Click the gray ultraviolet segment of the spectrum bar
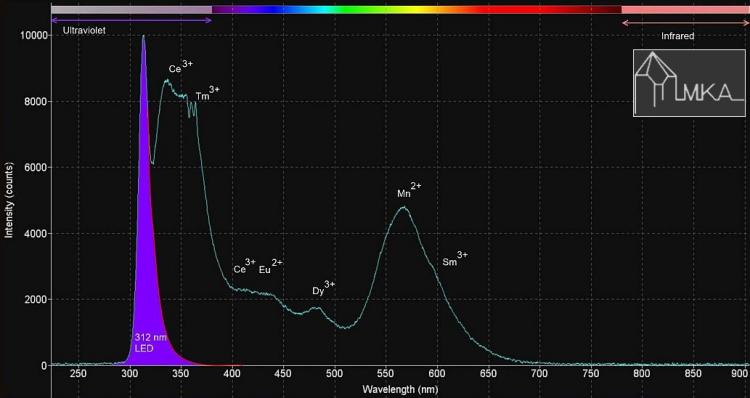Screen dimensions: 750x398 tap(132, 10)
